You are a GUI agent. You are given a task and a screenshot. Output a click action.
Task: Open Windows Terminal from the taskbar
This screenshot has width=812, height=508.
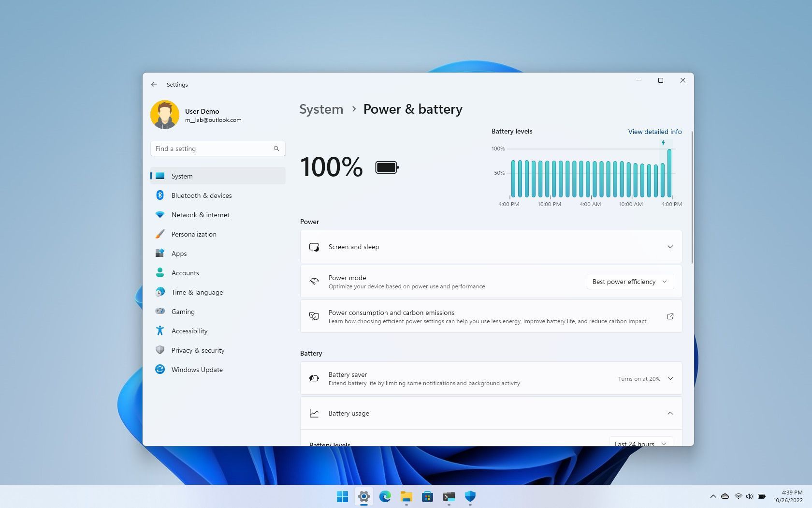click(449, 497)
